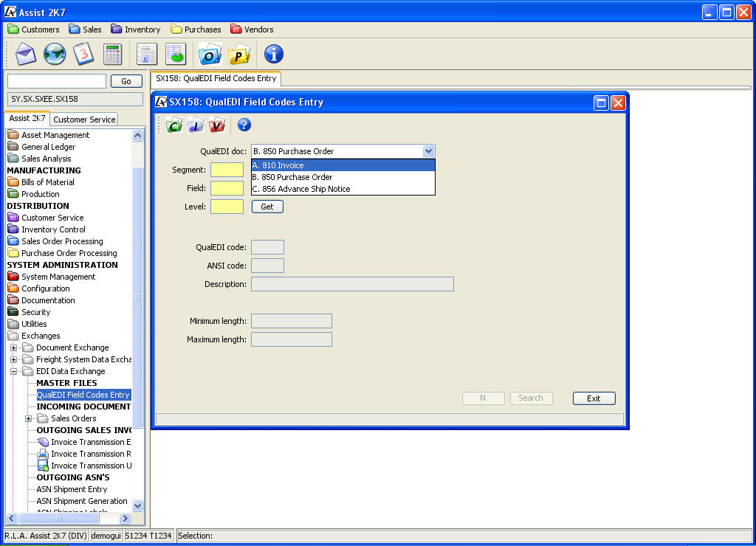Click the red System Management folder icon
The width and height of the screenshot is (756, 546).
13,277
